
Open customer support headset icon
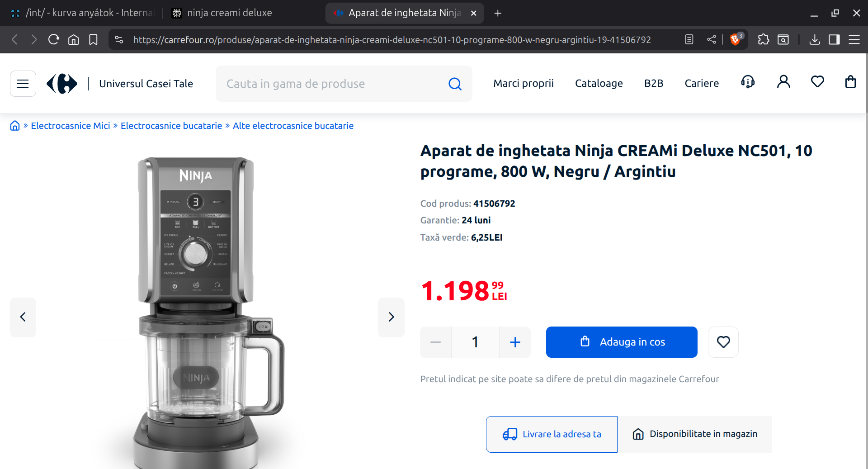tap(748, 82)
